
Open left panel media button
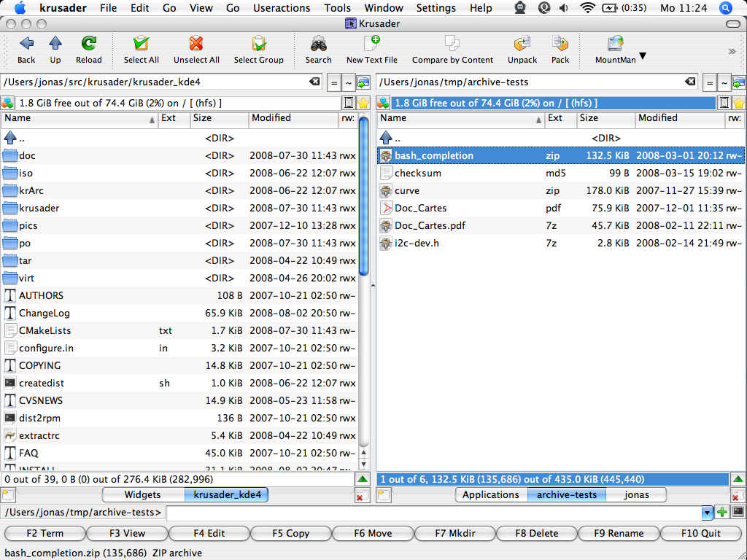coord(7,103)
